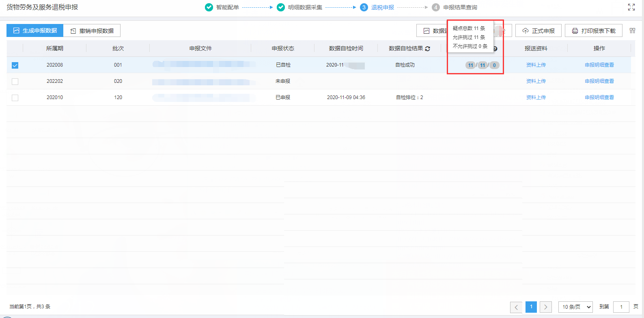Click 撤销申报数据 button
The image size is (644, 318).
click(x=92, y=30)
